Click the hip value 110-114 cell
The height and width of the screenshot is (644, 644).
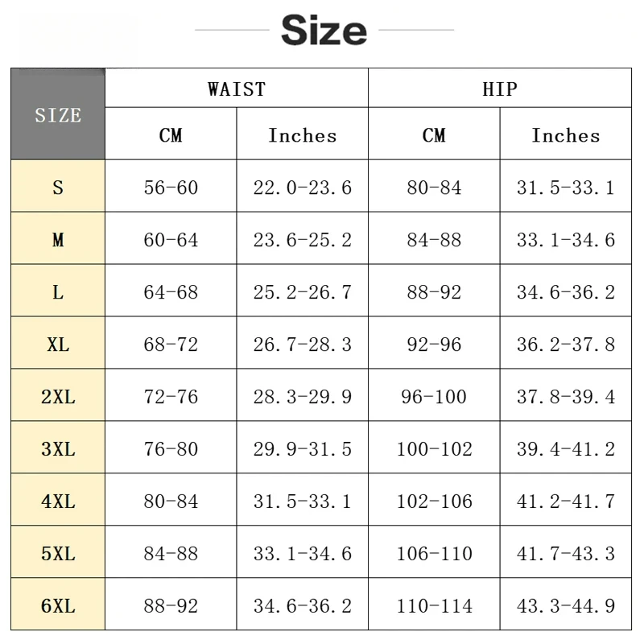(434, 605)
